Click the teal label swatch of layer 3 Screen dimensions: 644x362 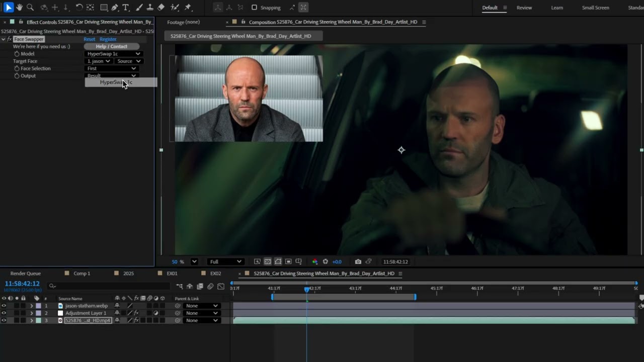[39, 320]
